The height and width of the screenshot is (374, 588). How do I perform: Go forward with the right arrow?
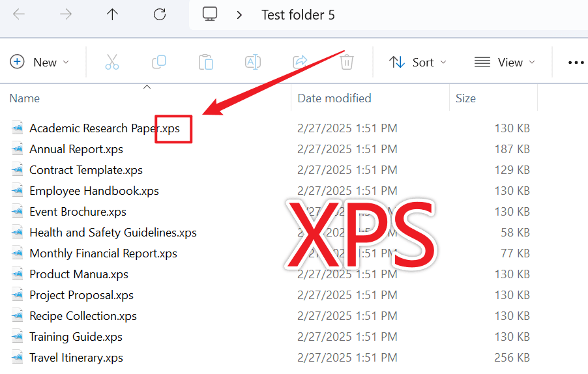(x=66, y=14)
